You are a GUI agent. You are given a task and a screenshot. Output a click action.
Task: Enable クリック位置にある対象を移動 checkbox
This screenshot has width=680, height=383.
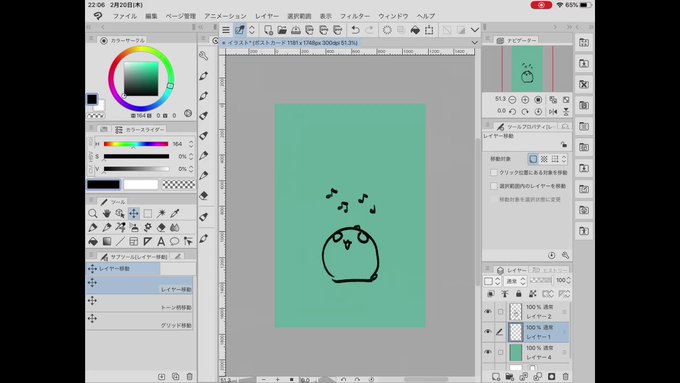click(494, 173)
